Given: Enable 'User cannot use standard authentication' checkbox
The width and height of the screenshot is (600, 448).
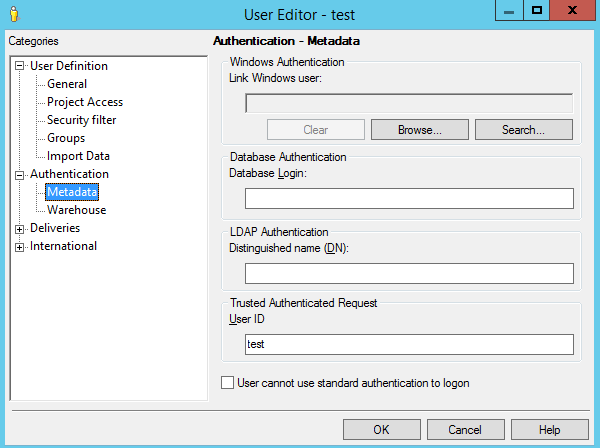Looking at the screenshot, I should click(227, 383).
